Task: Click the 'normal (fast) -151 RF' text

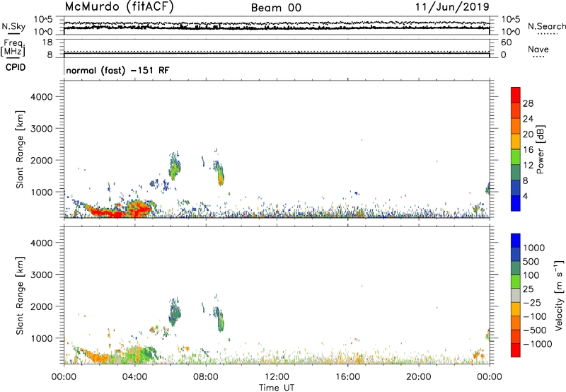Action: [x=117, y=70]
